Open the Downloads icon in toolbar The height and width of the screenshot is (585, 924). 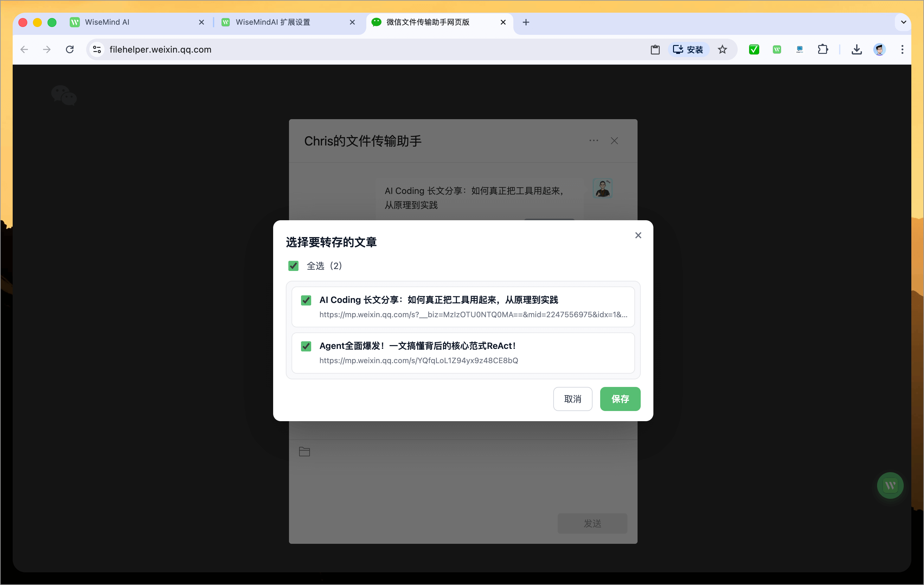(x=857, y=49)
